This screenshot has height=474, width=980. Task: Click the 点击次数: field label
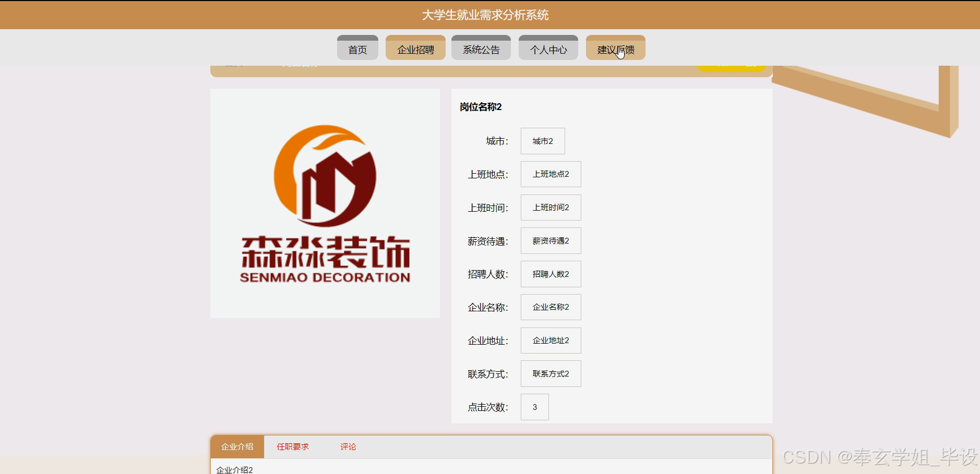tap(488, 407)
